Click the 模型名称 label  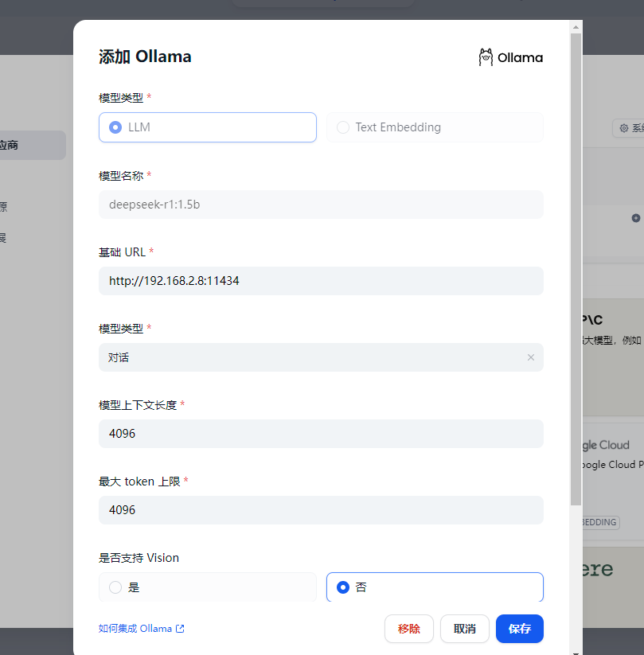click(121, 176)
